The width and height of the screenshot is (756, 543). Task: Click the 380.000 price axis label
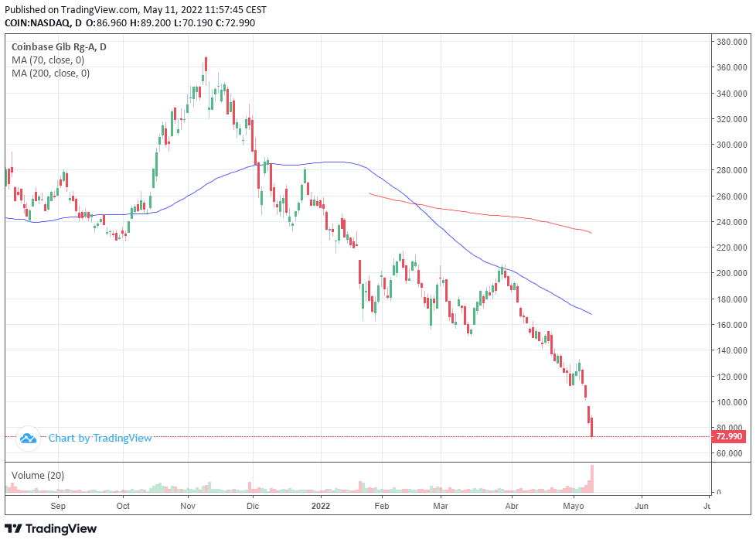pos(731,42)
